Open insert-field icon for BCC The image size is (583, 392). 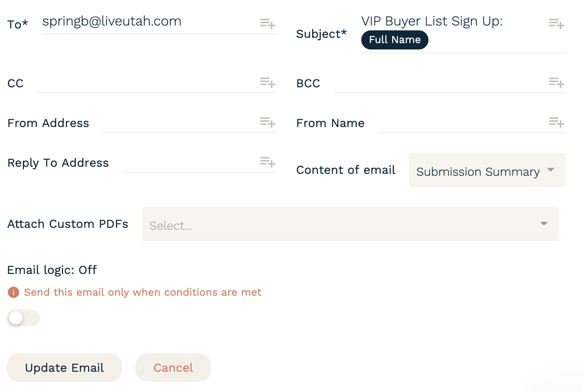coord(557,82)
